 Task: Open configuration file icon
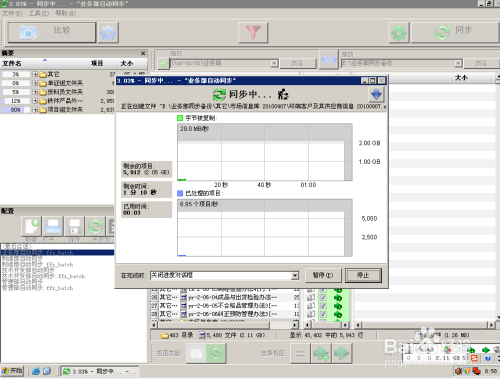pyautogui.click(x=53, y=227)
